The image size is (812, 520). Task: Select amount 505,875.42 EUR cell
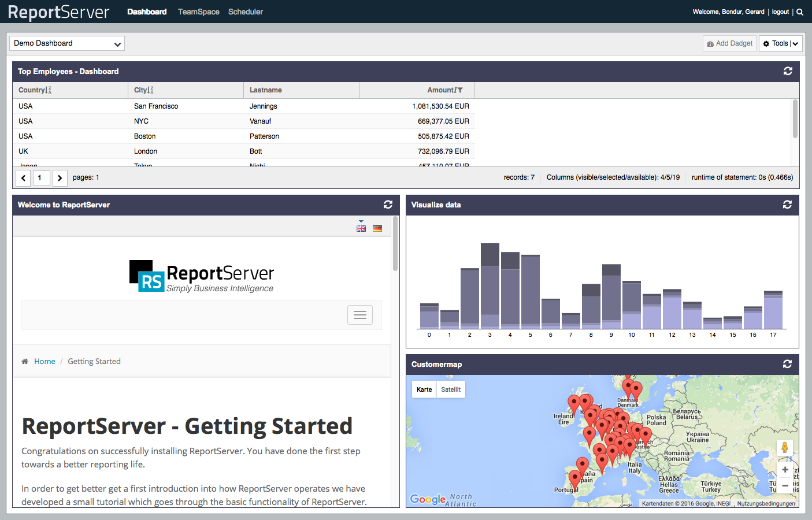(417, 136)
